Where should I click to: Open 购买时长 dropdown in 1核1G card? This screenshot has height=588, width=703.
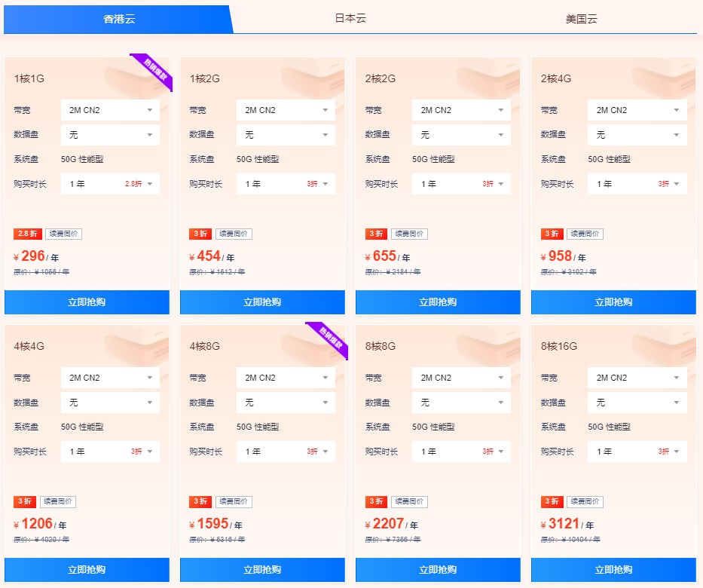(x=110, y=184)
